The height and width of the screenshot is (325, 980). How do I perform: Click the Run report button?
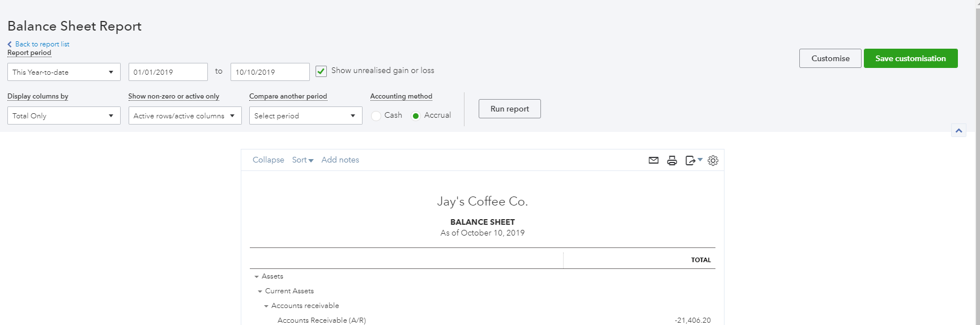pyautogui.click(x=509, y=109)
